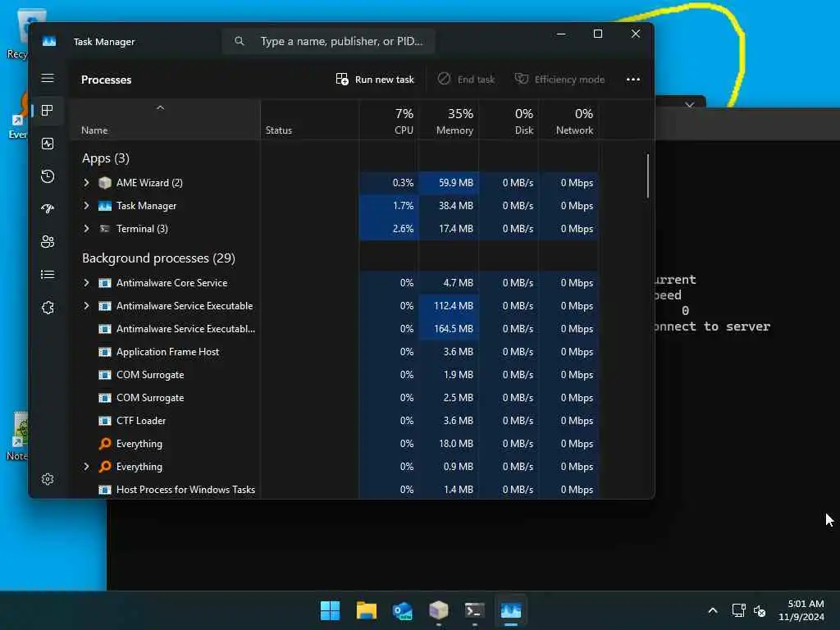Open Outlook from the taskbar
840x630 pixels.
click(x=402, y=610)
